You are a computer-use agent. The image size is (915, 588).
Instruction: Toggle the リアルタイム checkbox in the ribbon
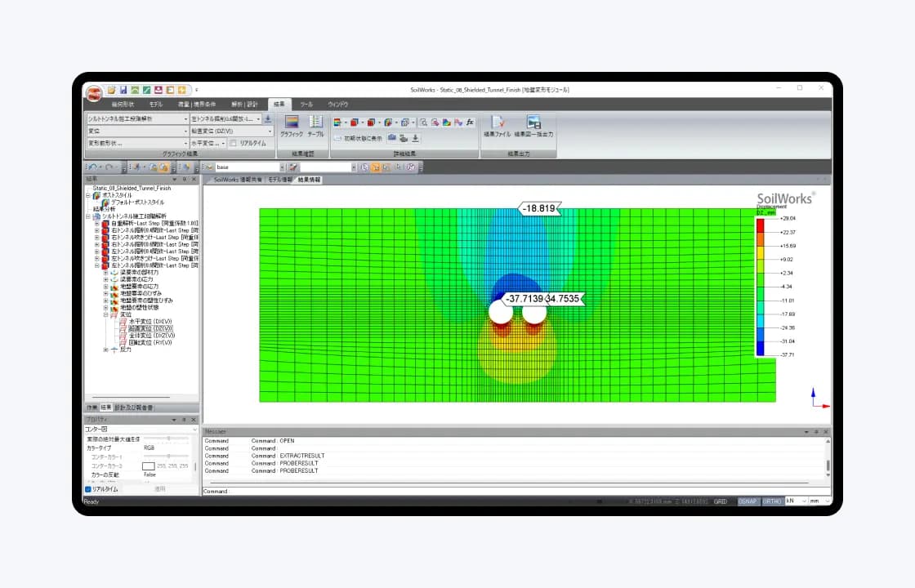click(233, 143)
